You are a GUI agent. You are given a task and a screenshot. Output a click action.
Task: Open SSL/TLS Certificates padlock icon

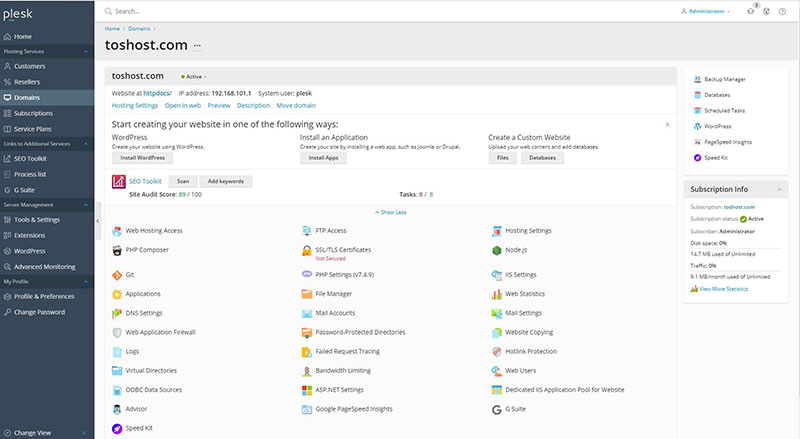[307, 251]
